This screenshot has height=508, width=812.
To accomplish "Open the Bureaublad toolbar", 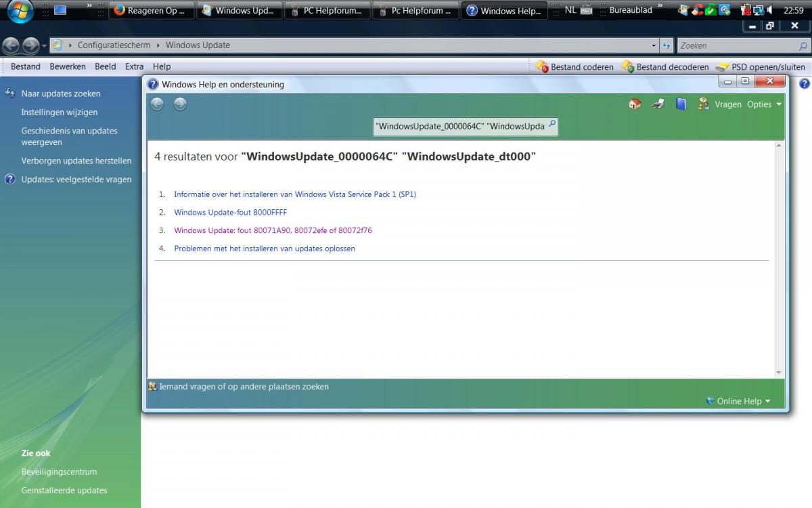I will point(631,10).
